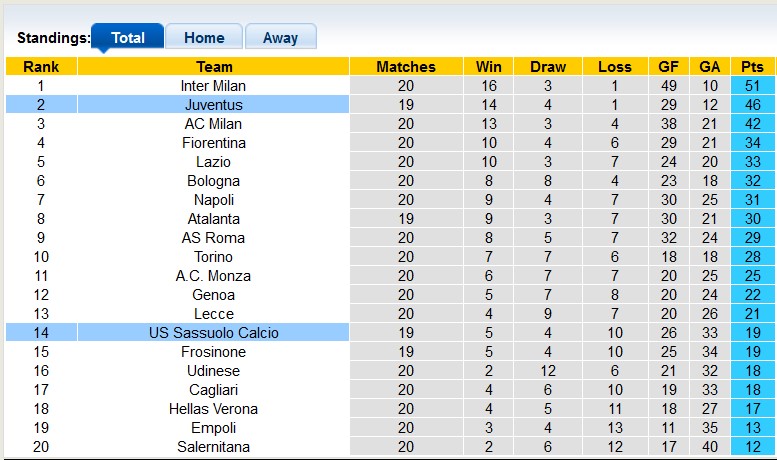Image resolution: width=777 pixels, height=460 pixels.
Task: Select the Atalanta team name
Action: (x=214, y=219)
